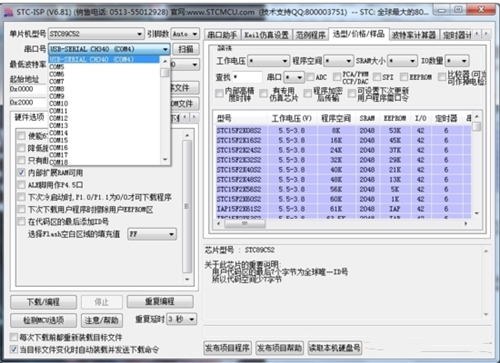Click the 下载/编程 button
The width and height of the screenshot is (500, 363).
pyautogui.click(x=43, y=302)
